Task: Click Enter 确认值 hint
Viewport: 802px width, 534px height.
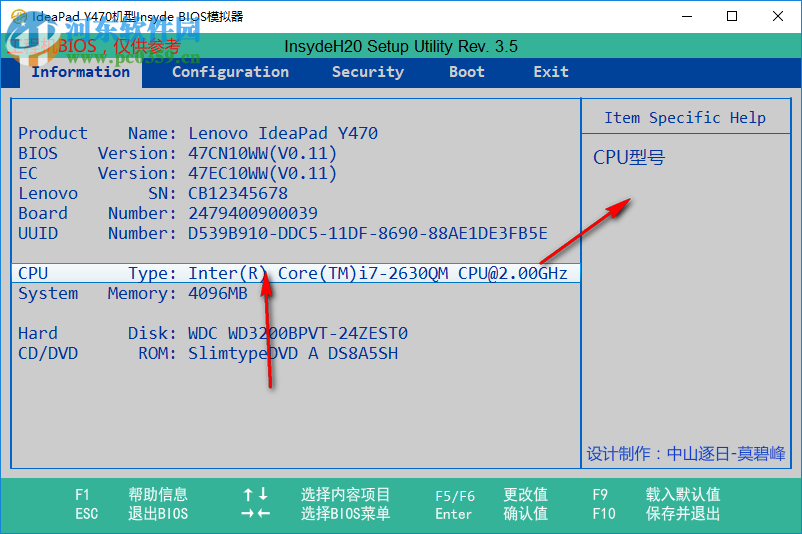Action: 492,514
